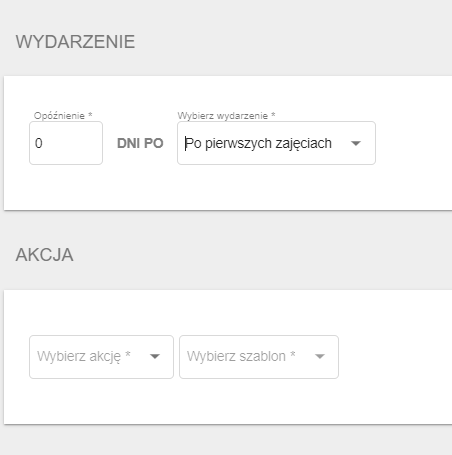Click the Wybierz akcję caret arrow
The height and width of the screenshot is (455, 452).
pyautogui.click(x=155, y=357)
